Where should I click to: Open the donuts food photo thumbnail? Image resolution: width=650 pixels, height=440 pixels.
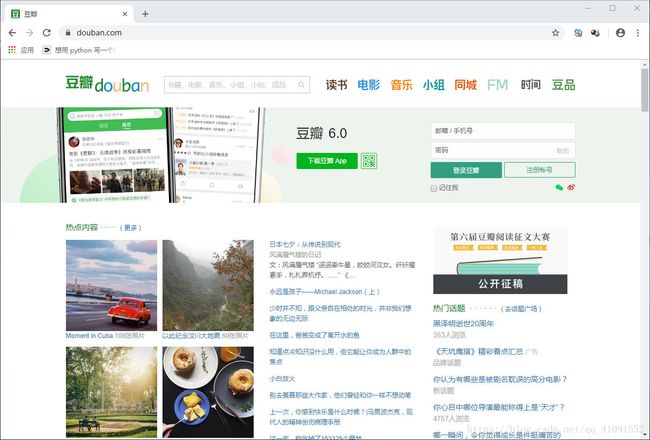[x=208, y=392]
